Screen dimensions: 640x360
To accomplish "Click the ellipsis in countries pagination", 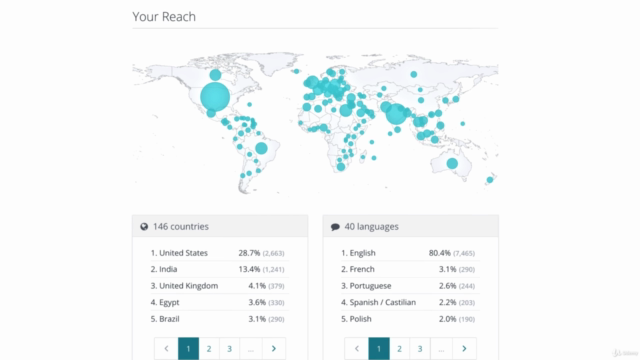I will [251, 349].
